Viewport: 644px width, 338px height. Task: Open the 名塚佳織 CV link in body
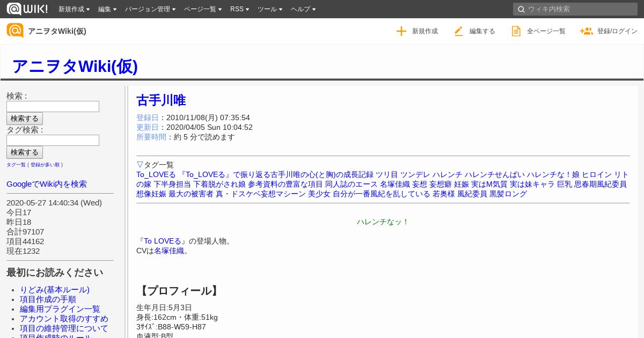169,251
